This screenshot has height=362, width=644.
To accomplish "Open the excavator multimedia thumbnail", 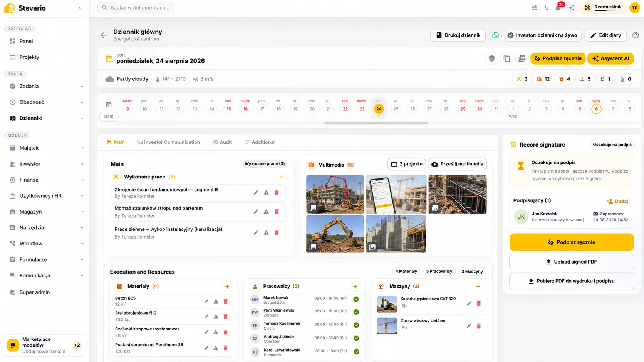I will [335, 234].
